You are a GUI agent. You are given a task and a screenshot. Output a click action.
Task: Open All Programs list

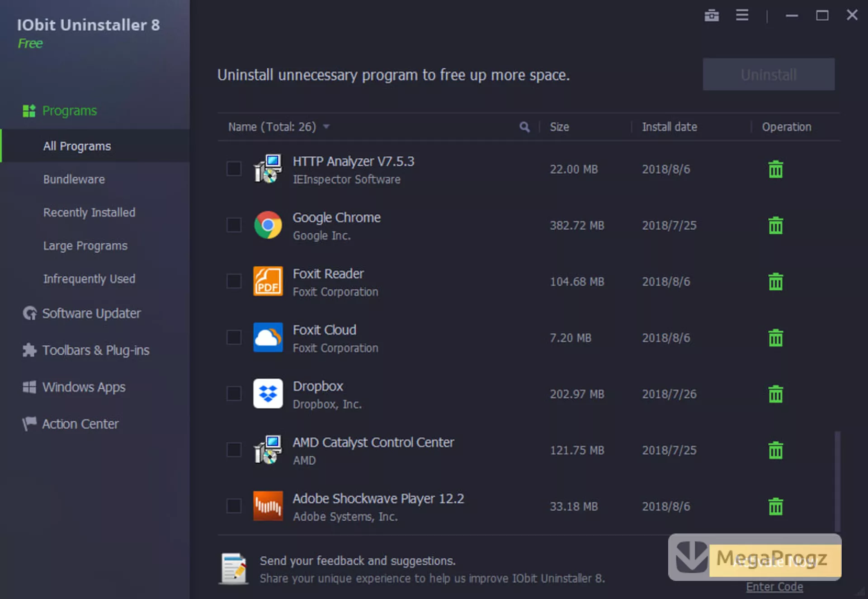[95, 146]
